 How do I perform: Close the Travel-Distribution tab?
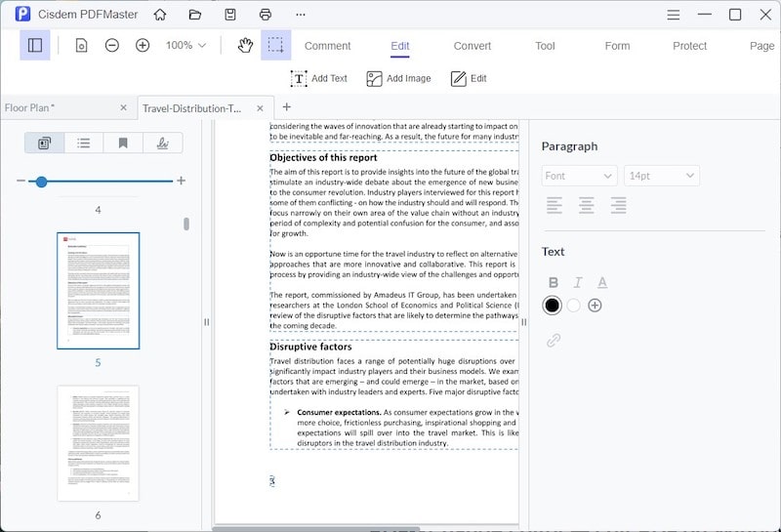coord(260,108)
